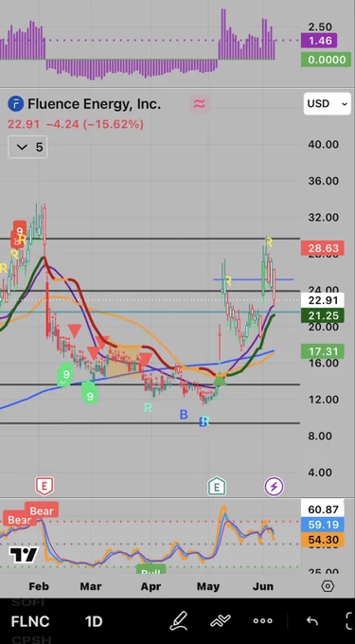Open the USD currency dropdown

[328, 103]
